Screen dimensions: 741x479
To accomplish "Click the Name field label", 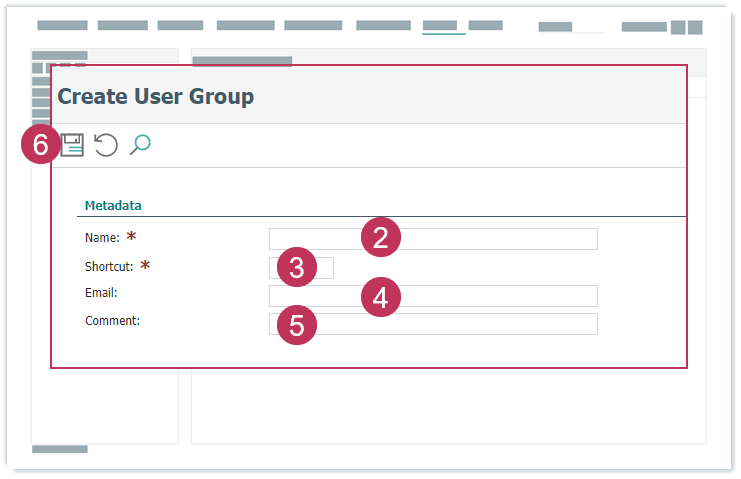I will [x=102, y=238].
